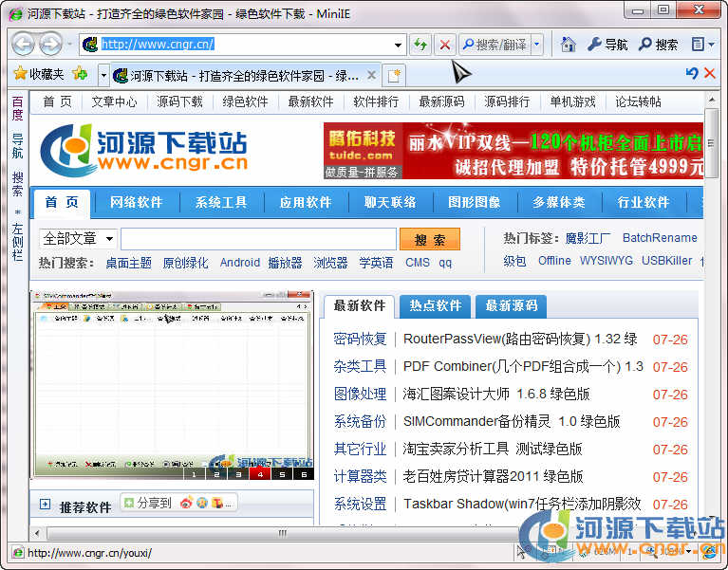Open the 百度 sidebar item

pyautogui.click(x=18, y=108)
